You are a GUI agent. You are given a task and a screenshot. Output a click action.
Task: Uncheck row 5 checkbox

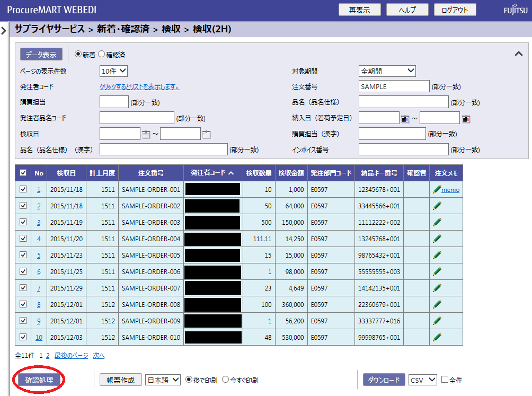click(23, 255)
